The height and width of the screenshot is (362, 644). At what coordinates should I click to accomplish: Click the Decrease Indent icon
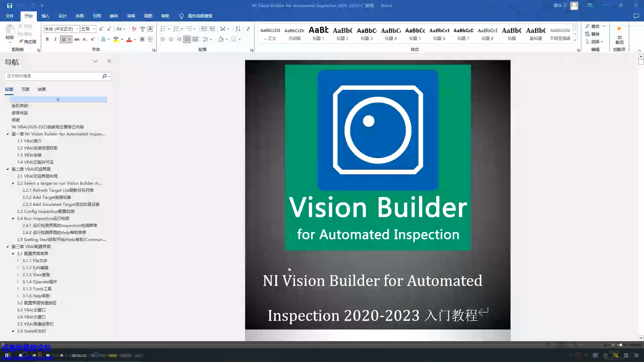click(x=204, y=29)
